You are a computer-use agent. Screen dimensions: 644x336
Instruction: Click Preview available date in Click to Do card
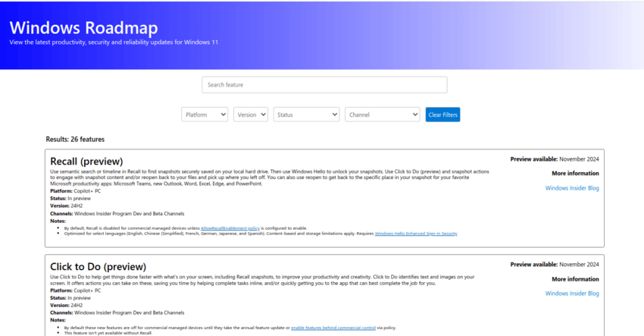pos(555,265)
